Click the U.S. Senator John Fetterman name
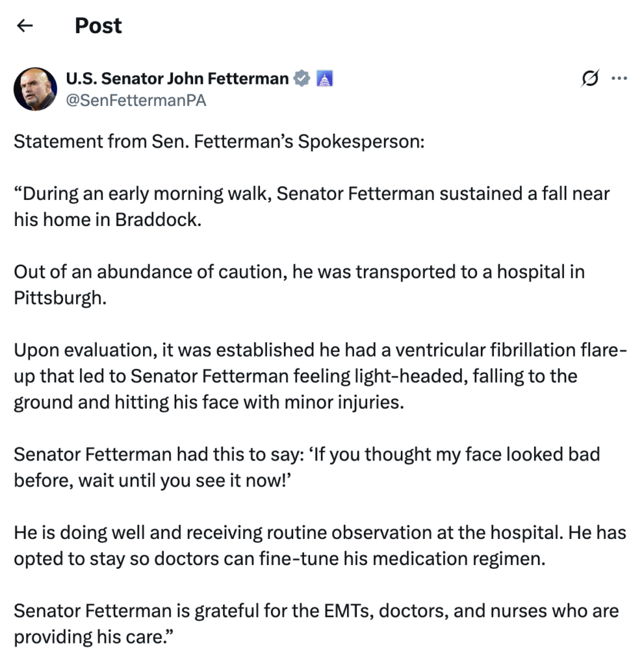Screen dimensions: 644x665 pyautogui.click(x=177, y=78)
